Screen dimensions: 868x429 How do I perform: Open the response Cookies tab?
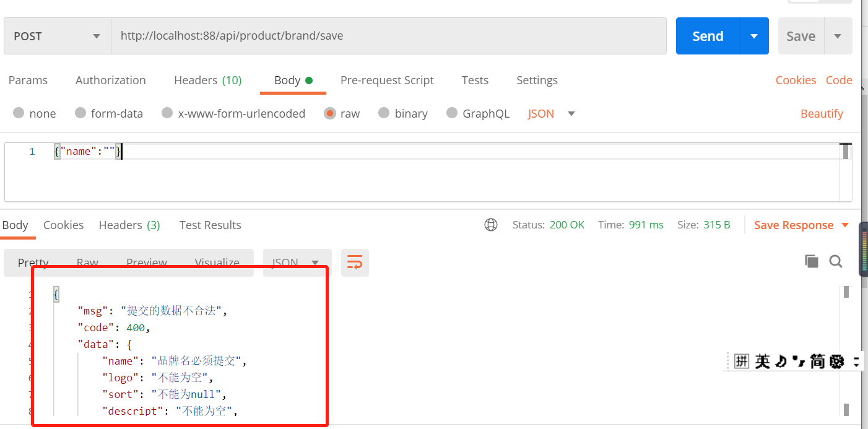[63, 225]
